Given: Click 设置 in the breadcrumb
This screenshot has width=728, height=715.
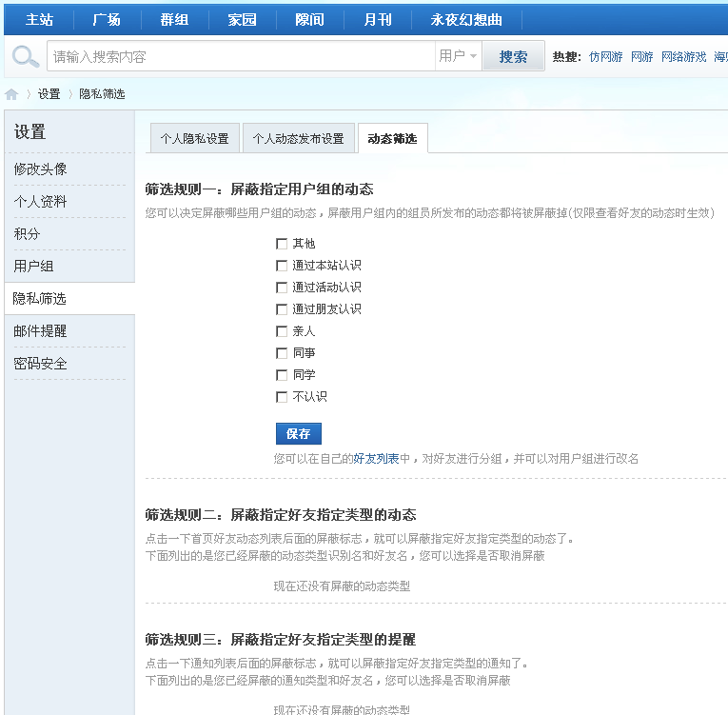Looking at the screenshot, I should 49,94.
